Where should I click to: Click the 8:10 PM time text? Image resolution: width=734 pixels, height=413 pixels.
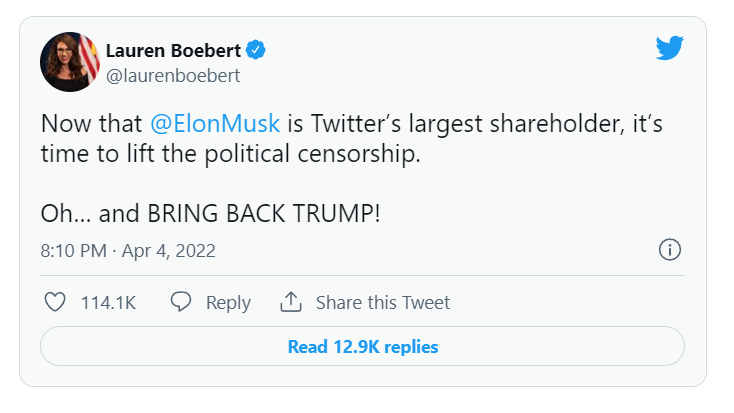click(x=72, y=250)
